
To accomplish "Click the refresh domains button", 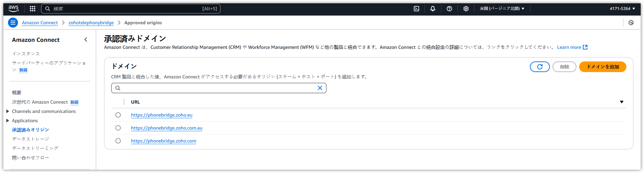I will tap(540, 67).
